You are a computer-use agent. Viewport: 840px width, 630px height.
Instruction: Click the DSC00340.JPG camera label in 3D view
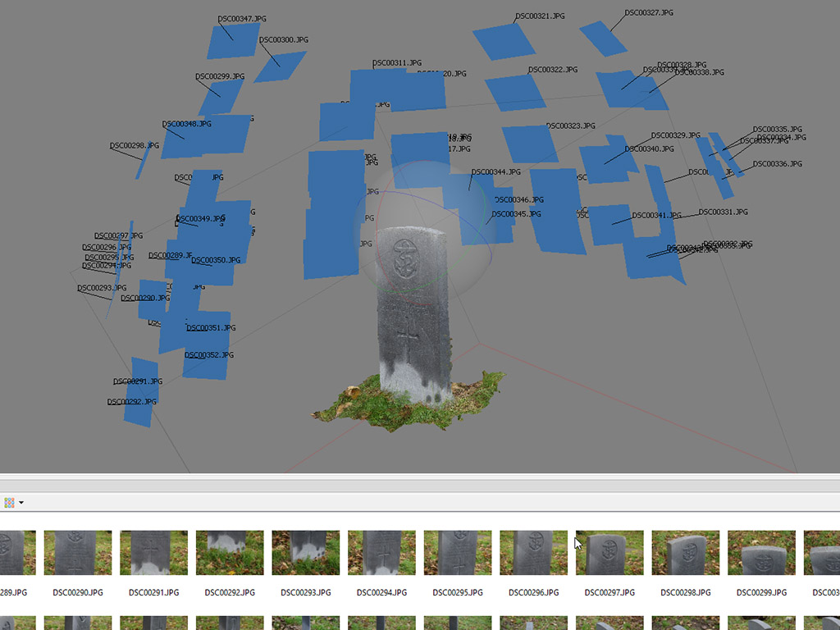point(650,149)
